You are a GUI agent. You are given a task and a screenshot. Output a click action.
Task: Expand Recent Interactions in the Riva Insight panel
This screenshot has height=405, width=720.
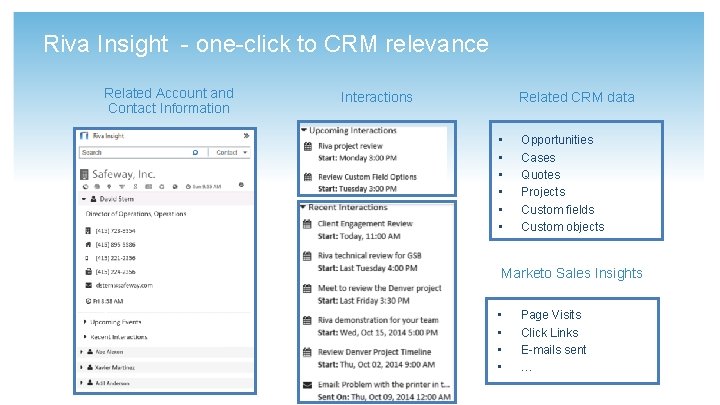[85, 337]
